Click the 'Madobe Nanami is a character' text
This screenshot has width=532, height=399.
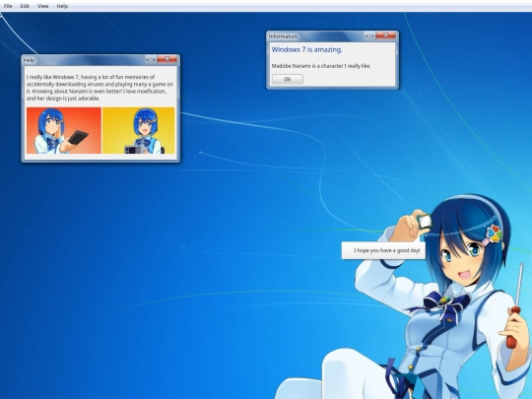[321, 66]
